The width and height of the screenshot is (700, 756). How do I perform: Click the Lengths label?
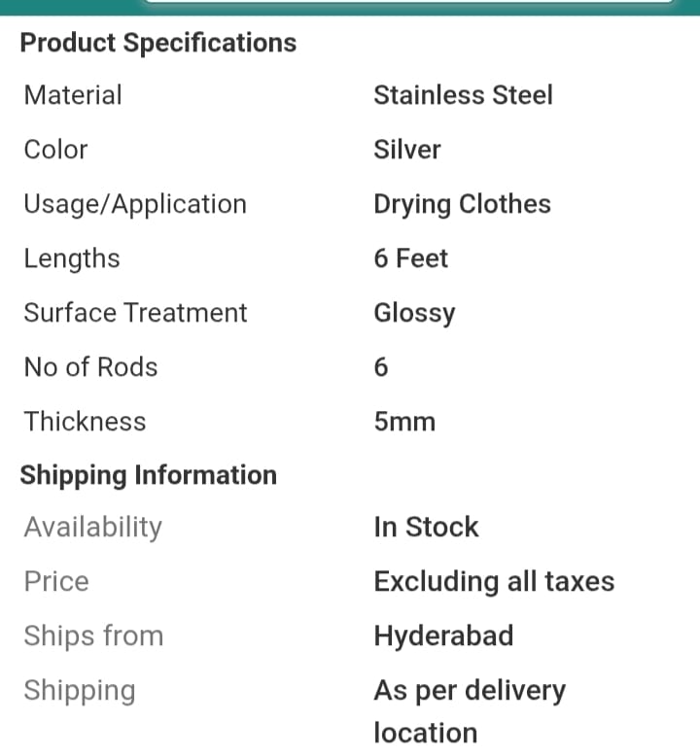72,258
